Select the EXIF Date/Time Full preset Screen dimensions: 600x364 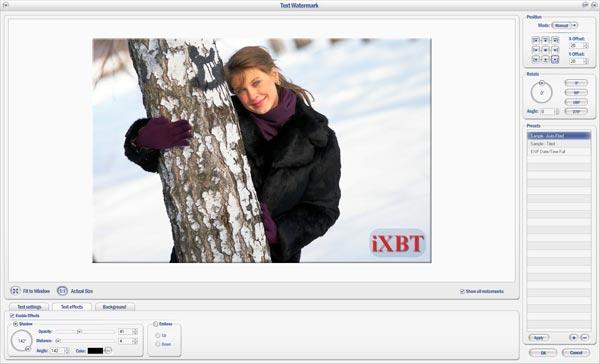559,152
